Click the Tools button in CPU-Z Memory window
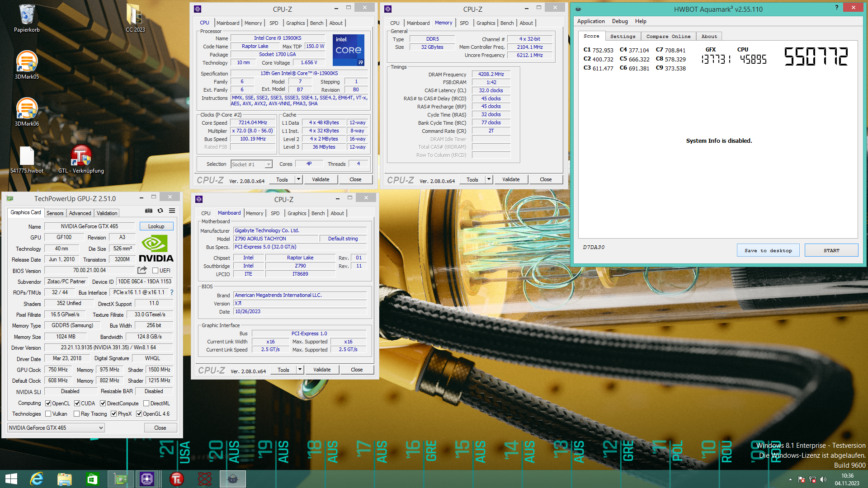This screenshot has width=868, height=488. pos(472,179)
